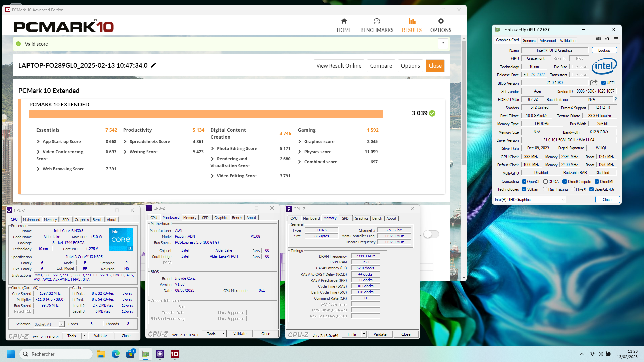This screenshot has width=644, height=362.
Task: Expand Photo Editing Score details
Action: click(x=212, y=149)
